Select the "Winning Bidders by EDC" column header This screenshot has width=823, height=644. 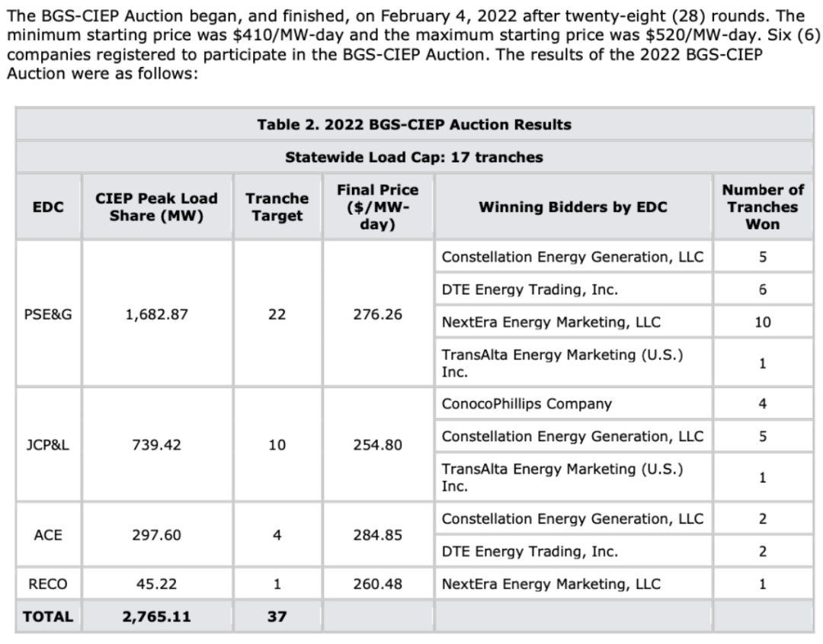click(572, 207)
